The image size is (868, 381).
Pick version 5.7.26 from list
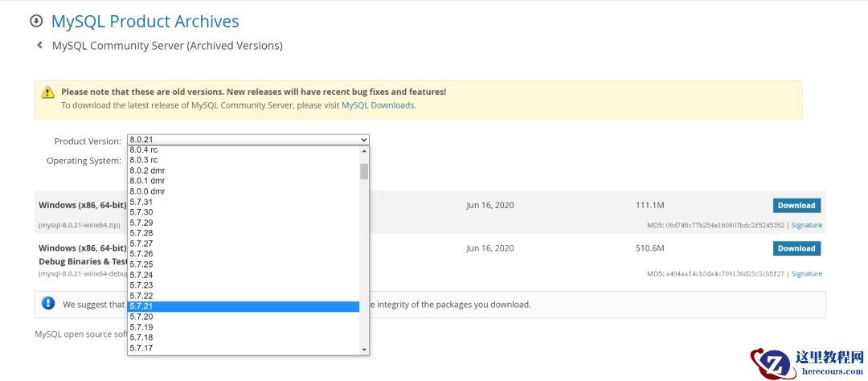coord(244,254)
